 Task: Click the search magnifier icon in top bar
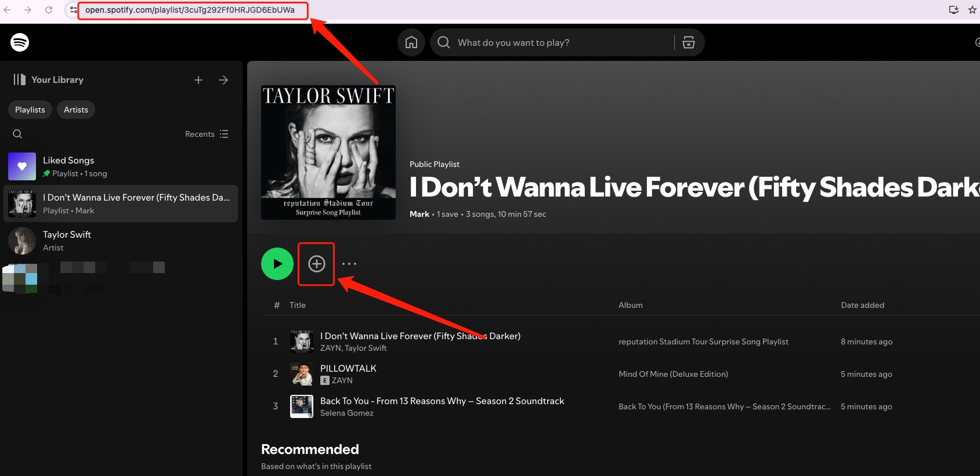[x=444, y=42]
